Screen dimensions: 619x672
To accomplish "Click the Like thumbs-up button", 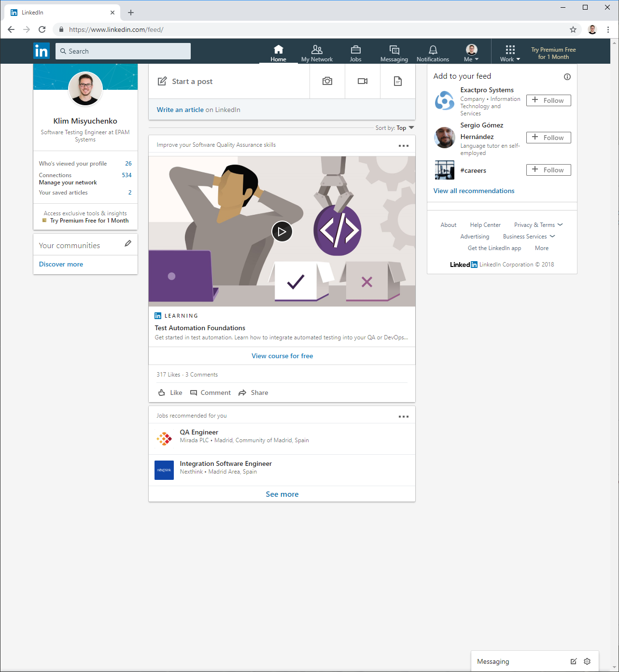I will click(170, 392).
